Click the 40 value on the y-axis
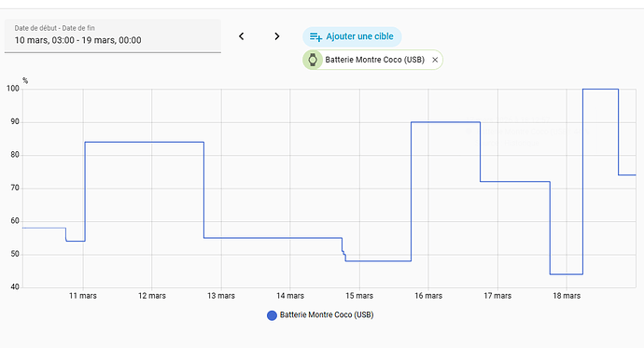The image size is (644, 348). (x=15, y=286)
